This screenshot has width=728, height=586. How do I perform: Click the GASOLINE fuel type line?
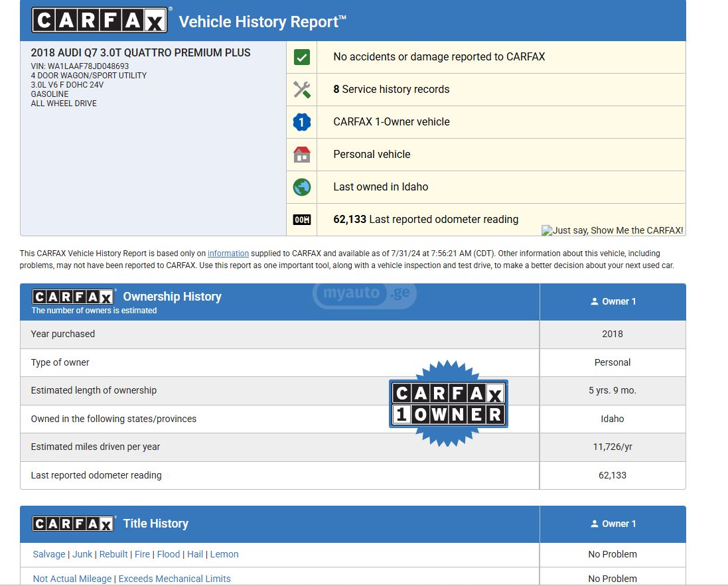50,94
